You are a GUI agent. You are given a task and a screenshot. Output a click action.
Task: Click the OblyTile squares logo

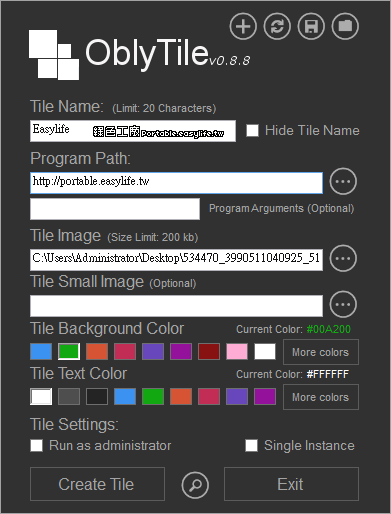pyautogui.click(x=54, y=55)
